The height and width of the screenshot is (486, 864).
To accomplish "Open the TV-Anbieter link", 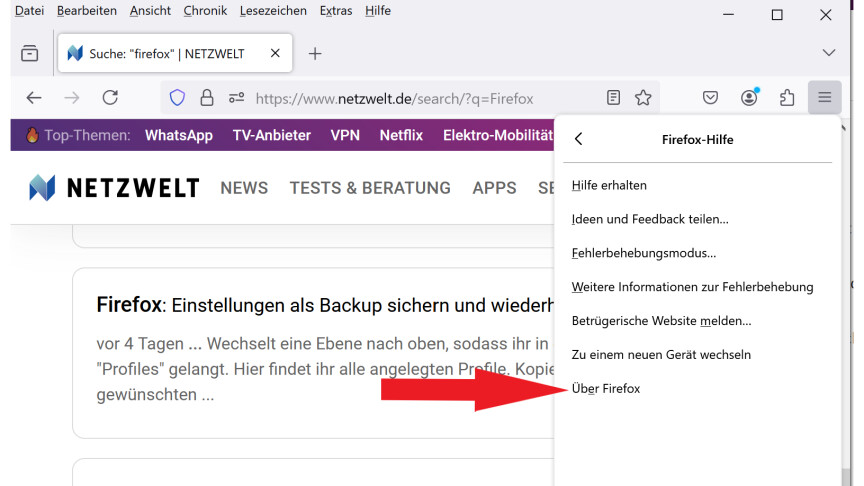I will point(272,135).
